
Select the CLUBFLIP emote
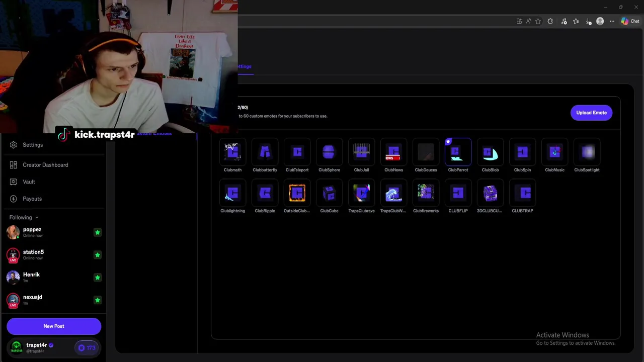[x=458, y=194]
